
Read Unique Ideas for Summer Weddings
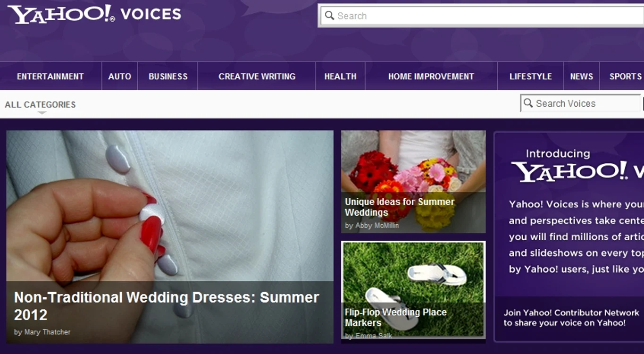coord(400,207)
